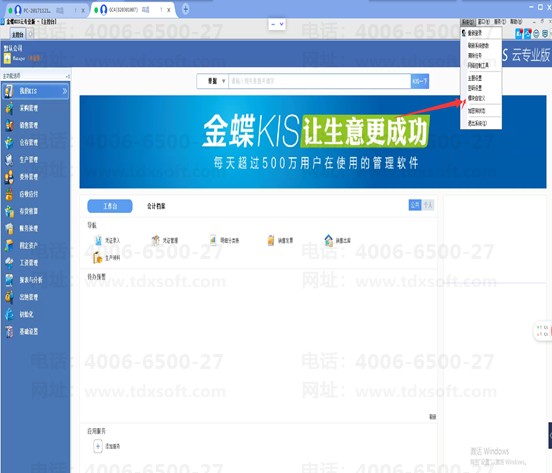Click the 生产领料 shortcut icon
This screenshot has width=552, height=473.
coord(98,258)
